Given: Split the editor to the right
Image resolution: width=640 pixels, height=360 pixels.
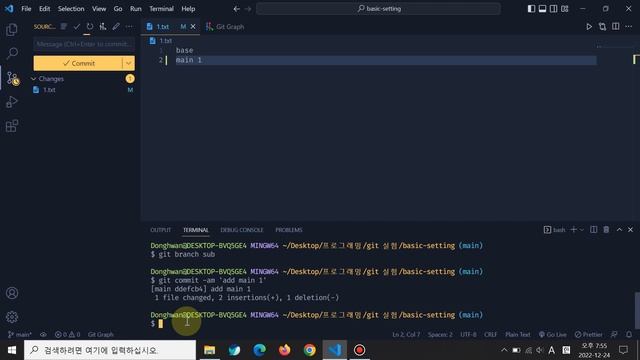Looking at the screenshot, I should [616, 27].
